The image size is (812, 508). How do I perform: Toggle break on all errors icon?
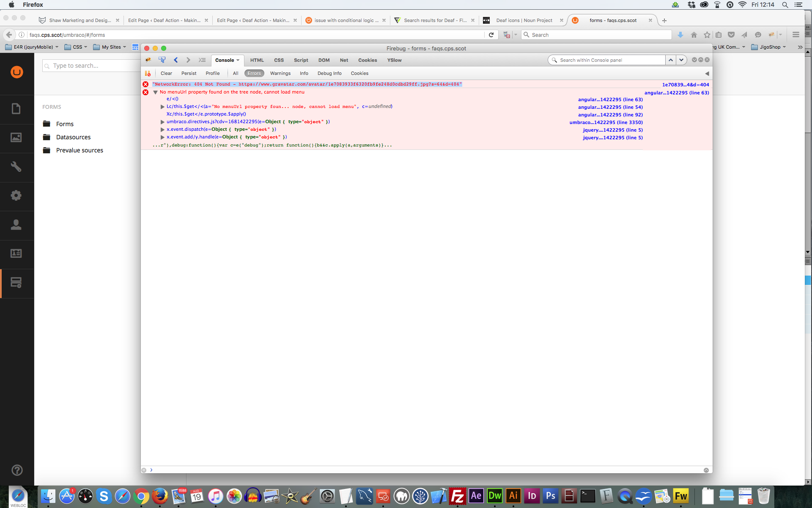[148, 73]
